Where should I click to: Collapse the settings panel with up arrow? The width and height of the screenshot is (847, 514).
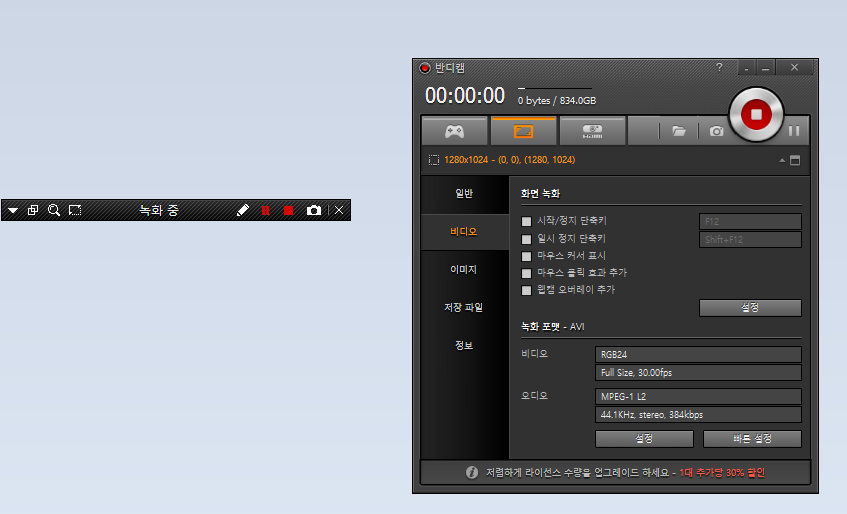(782, 160)
